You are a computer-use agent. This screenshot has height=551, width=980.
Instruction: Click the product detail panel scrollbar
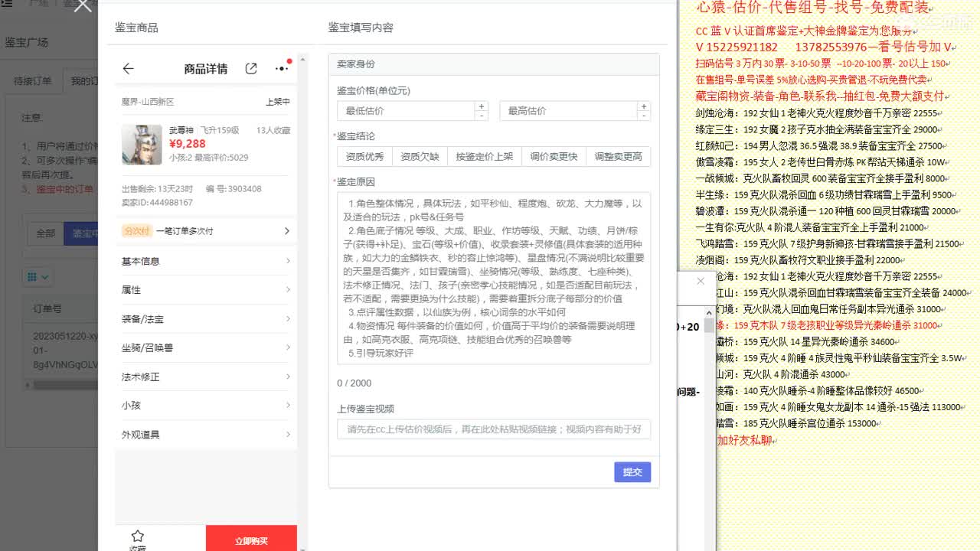(x=302, y=302)
